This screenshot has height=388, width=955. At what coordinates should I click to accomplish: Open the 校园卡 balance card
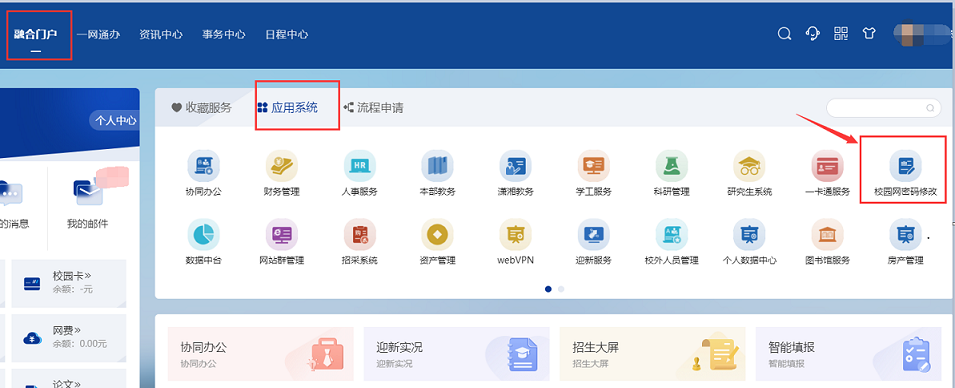pyautogui.click(x=69, y=283)
